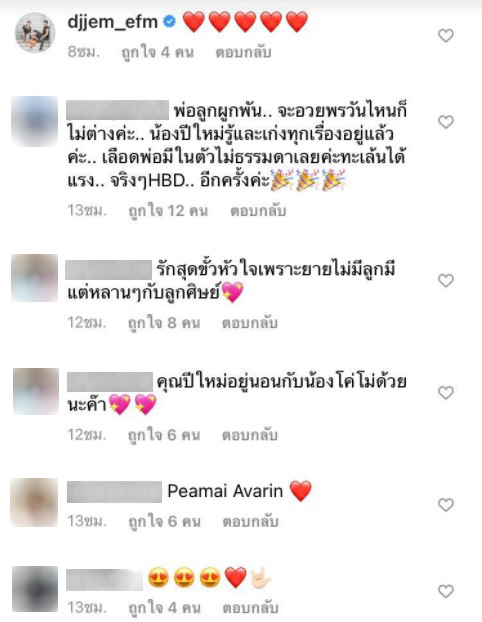Reply to the djjem_efm comment
The image size is (482, 622).
(x=243, y=52)
